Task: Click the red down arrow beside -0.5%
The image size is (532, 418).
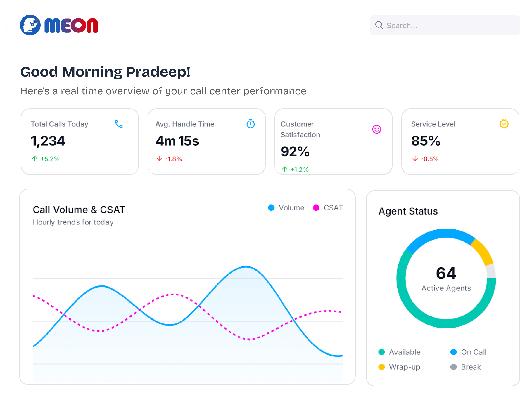Action: 415,159
